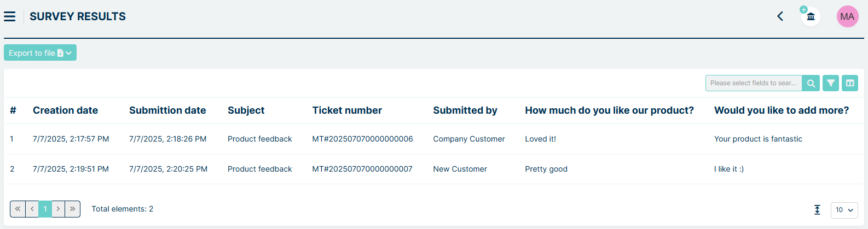This screenshot has width=868, height=229.
Task: Expand the Export to file dropdown
Action: 40,53
